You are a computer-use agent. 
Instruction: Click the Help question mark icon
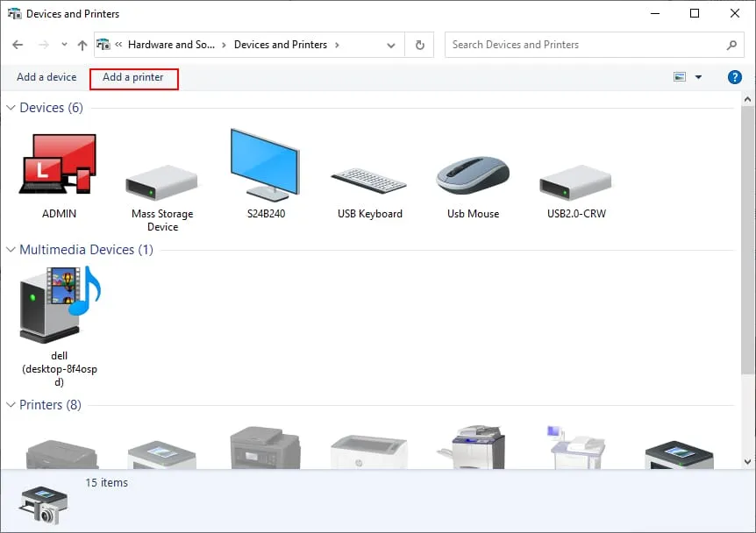click(734, 76)
